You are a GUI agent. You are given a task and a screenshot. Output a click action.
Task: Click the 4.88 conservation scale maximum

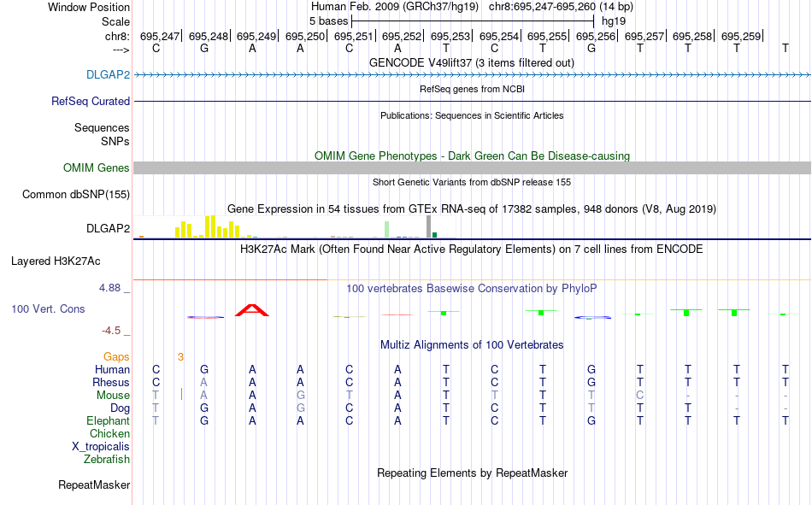click(x=109, y=288)
